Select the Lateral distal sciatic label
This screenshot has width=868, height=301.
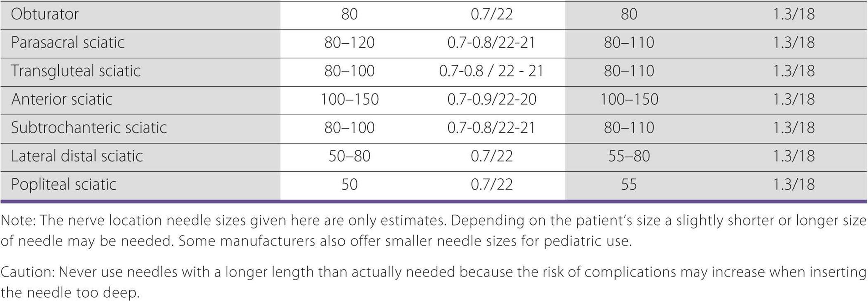77,156
